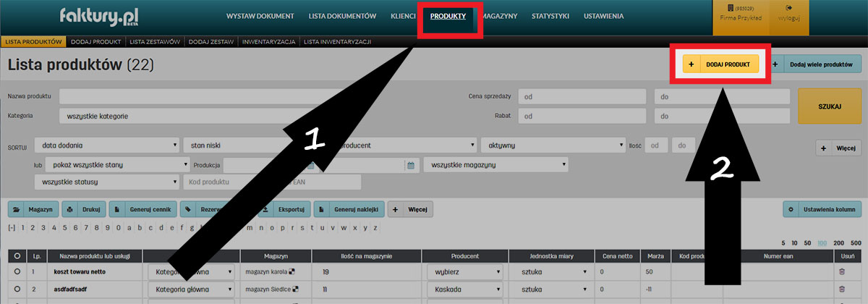
Task: Click the wyloguj logout icon
Action: [787, 7]
